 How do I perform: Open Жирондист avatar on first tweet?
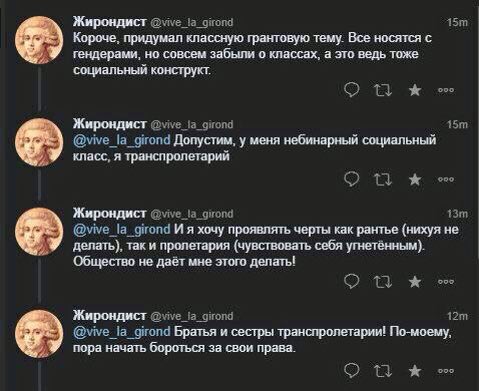39,40
